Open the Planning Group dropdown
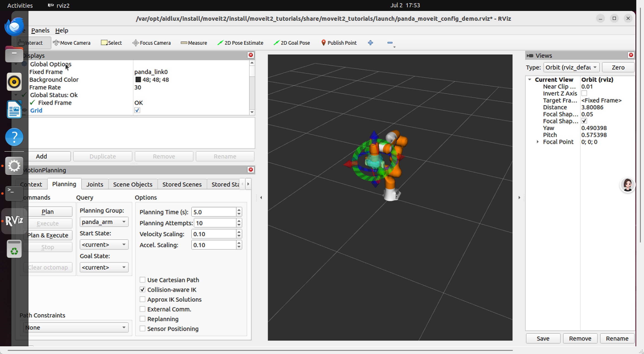 point(104,222)
